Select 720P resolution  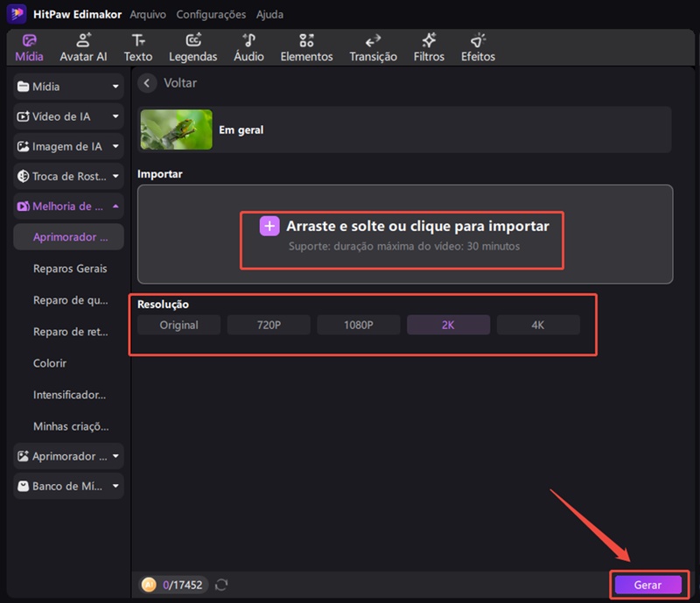point(269,325)
